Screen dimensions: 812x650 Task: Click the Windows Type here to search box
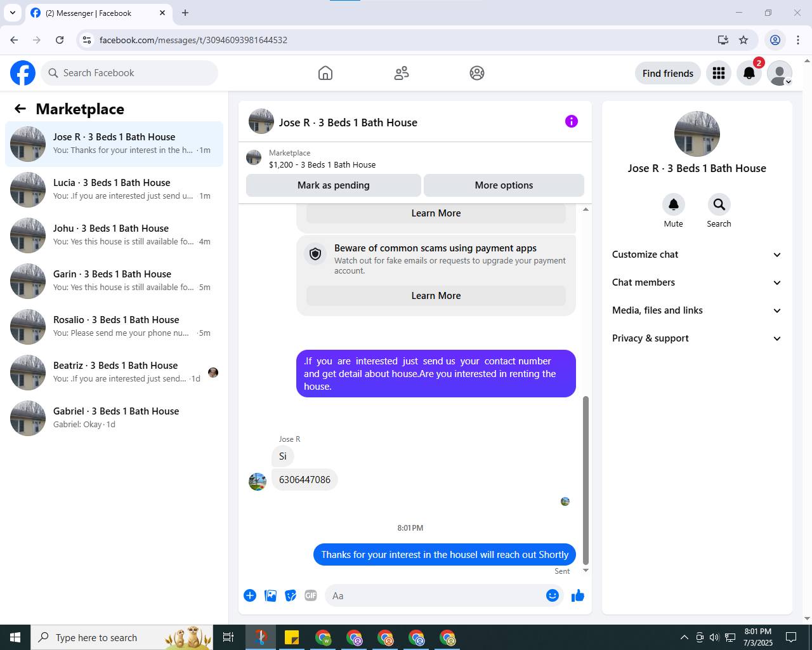click(x=122, y=637)
